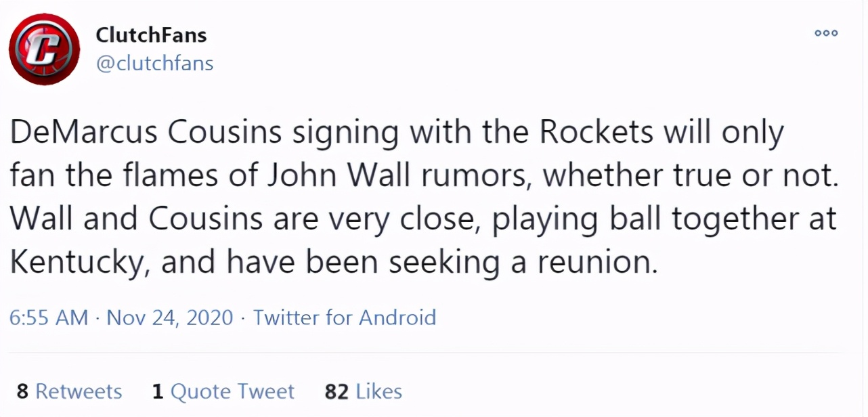
Task: Open the ClutchFans profile avatar
Action: pos(45,49)
